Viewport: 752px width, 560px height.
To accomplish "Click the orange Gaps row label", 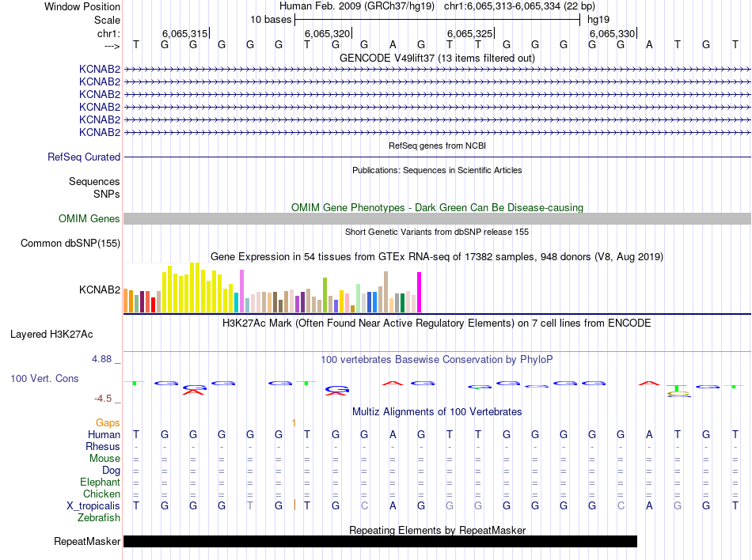I will 108,423.
